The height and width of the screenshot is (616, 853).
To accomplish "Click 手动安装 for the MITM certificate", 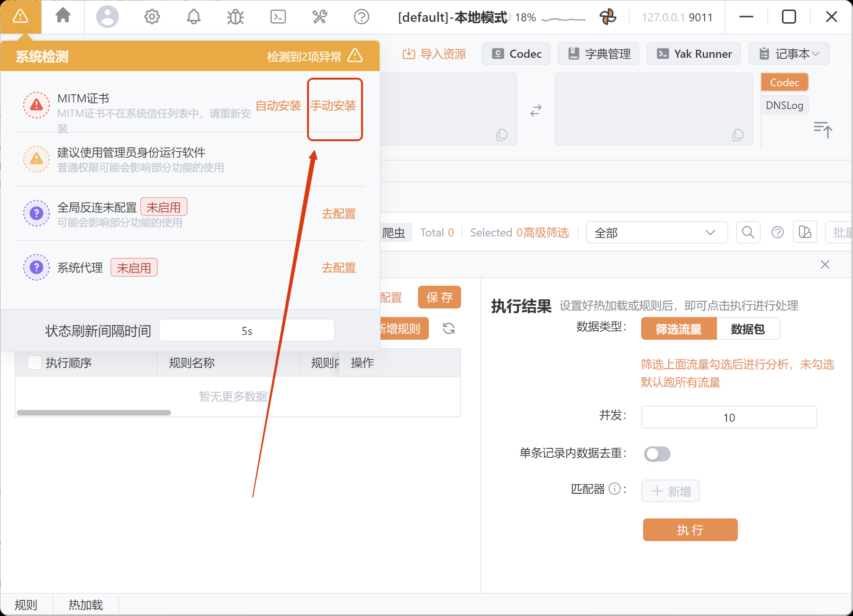I will (x=333, y=106).
